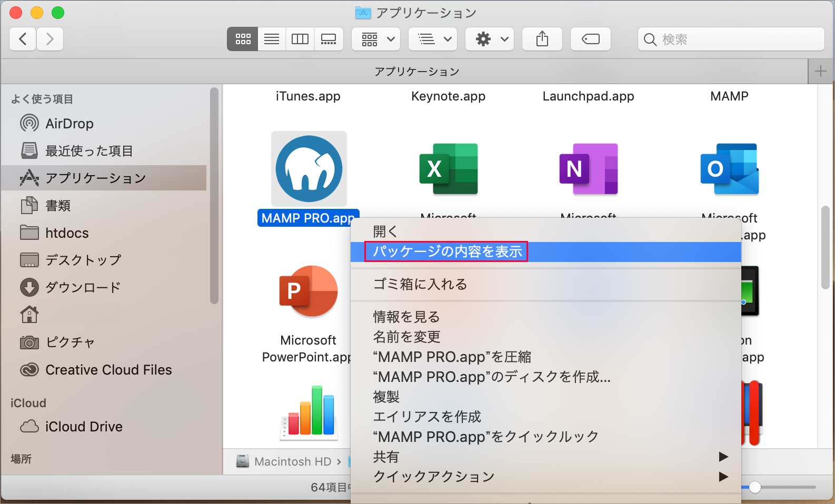Choose 名前を変更 from context menu
Viewport: 835px width, 504px height.
coord(546,337)
